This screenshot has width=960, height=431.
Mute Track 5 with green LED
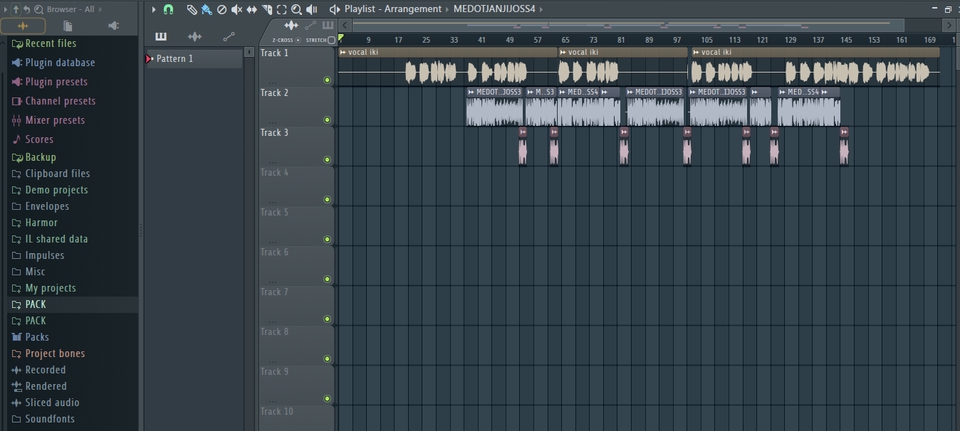tap(327, 239)
